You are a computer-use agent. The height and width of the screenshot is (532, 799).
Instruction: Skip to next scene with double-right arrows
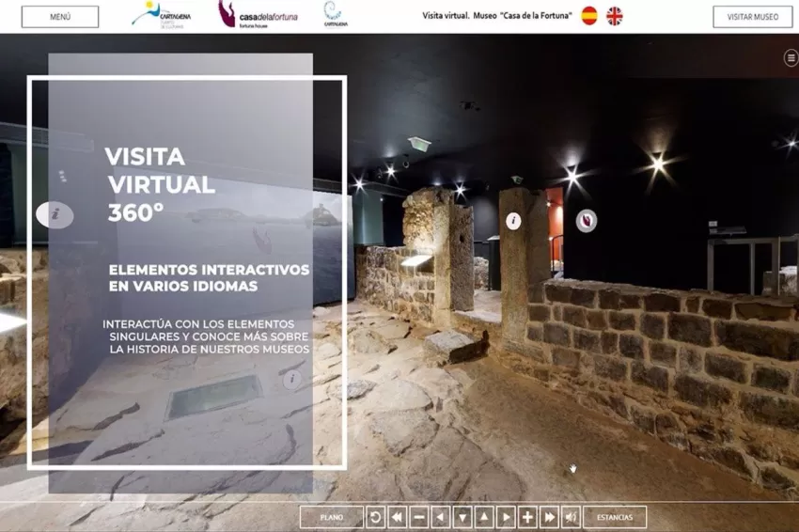click(549, 517)
